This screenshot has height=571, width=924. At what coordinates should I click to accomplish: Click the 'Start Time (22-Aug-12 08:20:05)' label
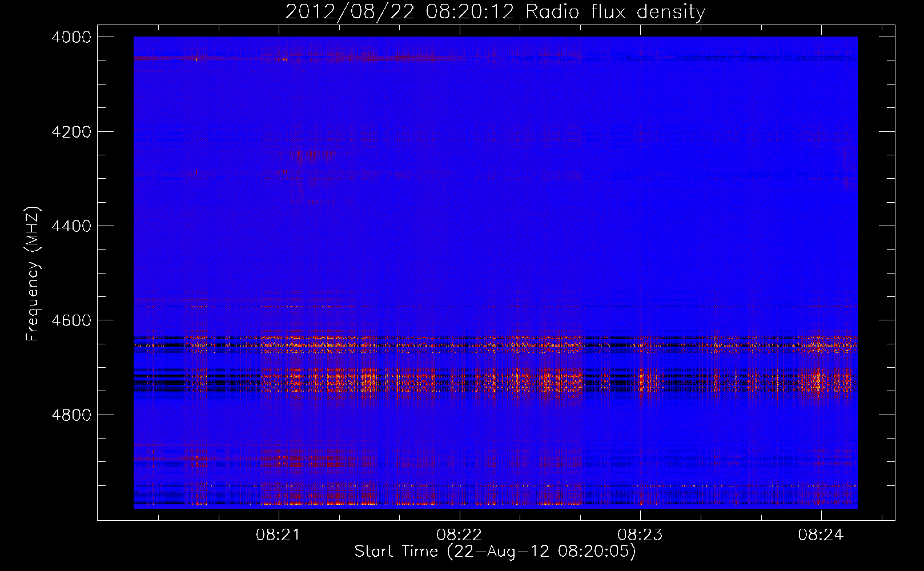coord(495,552)
